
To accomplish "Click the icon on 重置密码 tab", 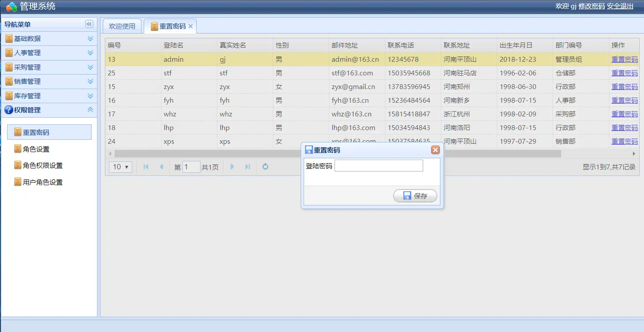I will 154,26.
